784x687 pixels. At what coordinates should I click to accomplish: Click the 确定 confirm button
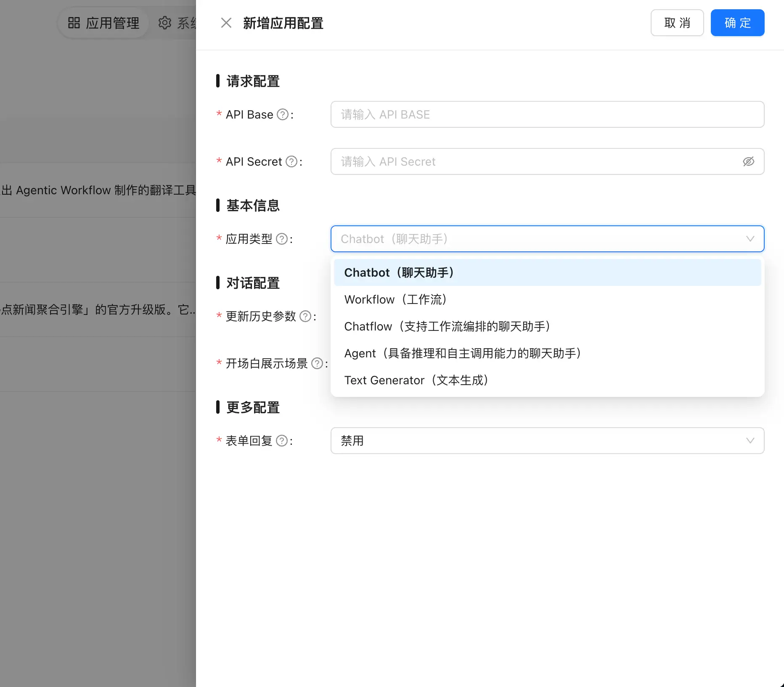click(737, 23)
